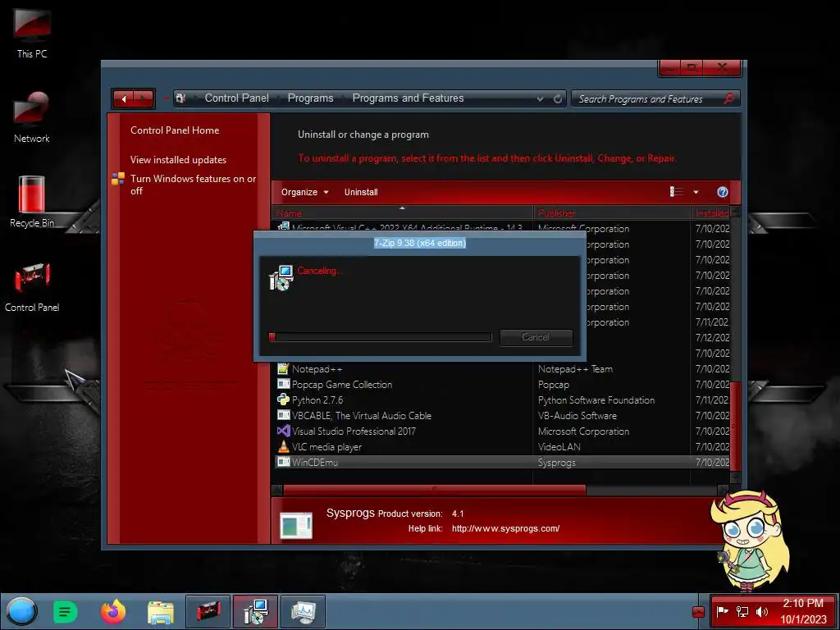Click the refresh address bar icon
Viewport: 840px width, 630px height.
(x=558, y=98)
